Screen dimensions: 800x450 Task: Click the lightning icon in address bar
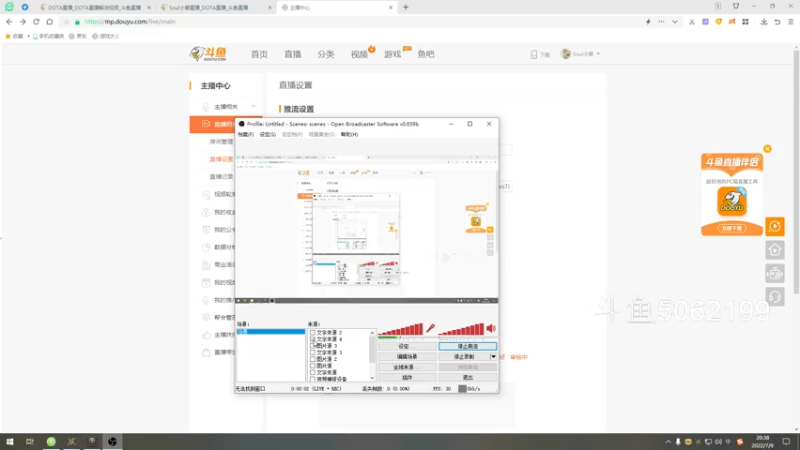tap(648, 22)
